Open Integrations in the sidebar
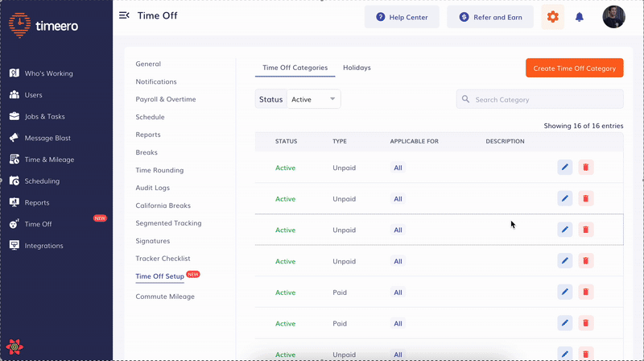Image resolution: width=644 pixels, height=361 pixels. (x=36, y=246)
